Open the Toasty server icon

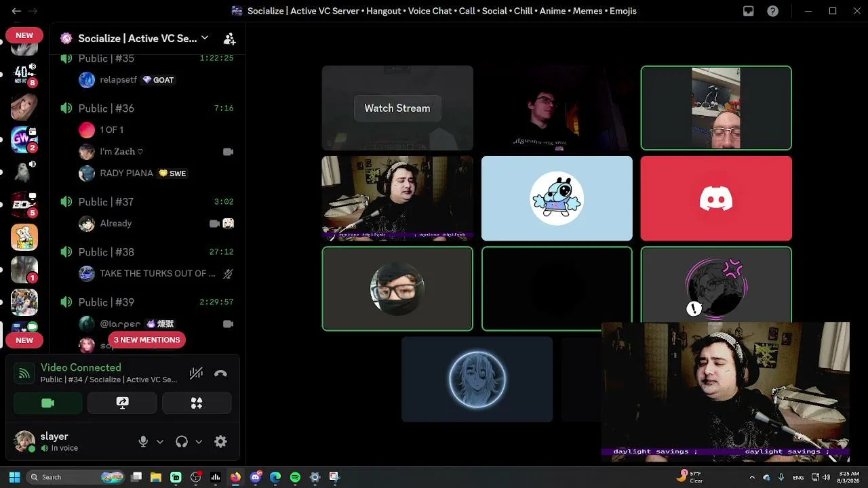point(24,237)
